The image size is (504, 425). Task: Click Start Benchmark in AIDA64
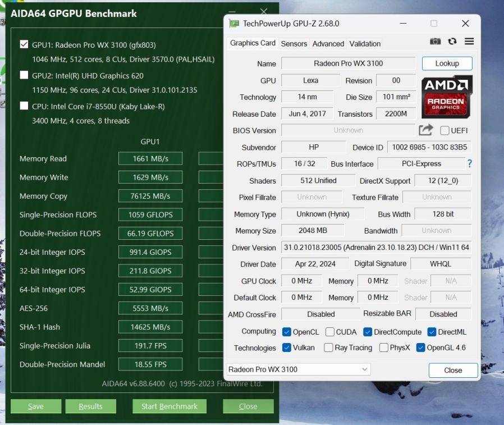(x=169, y=406)
